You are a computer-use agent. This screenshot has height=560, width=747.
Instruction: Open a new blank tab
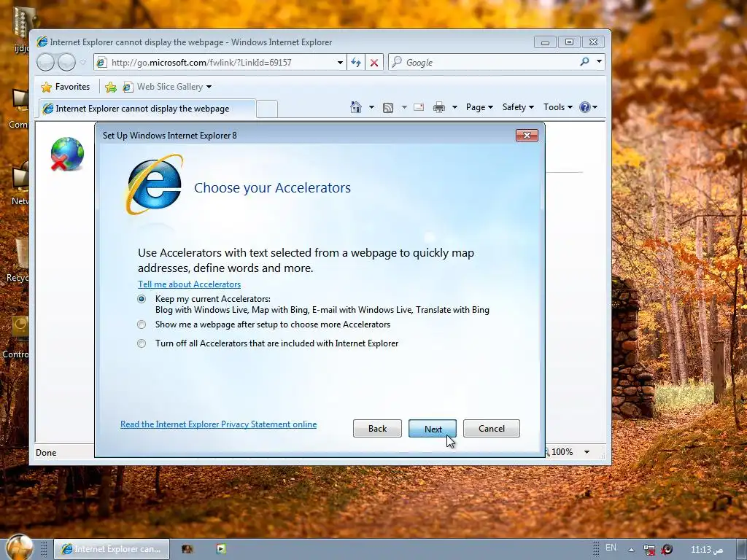click(x=267, y=109)
